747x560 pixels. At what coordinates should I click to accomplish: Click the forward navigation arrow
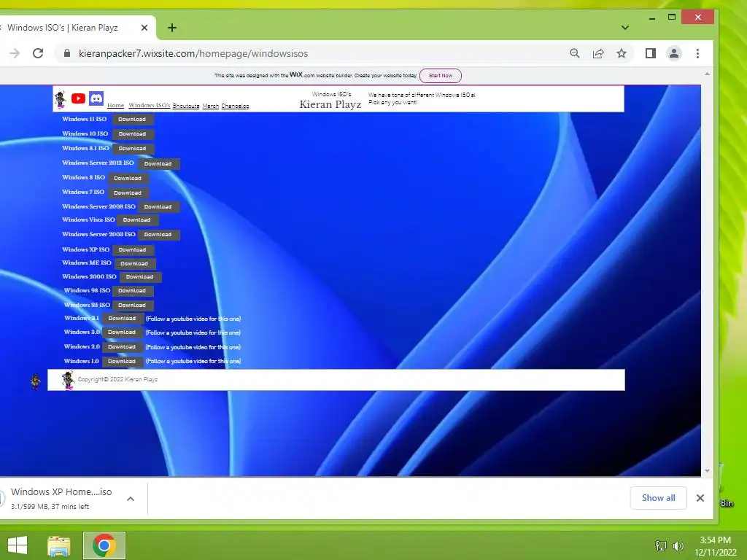pyautogui.click(x=15, y=53)
